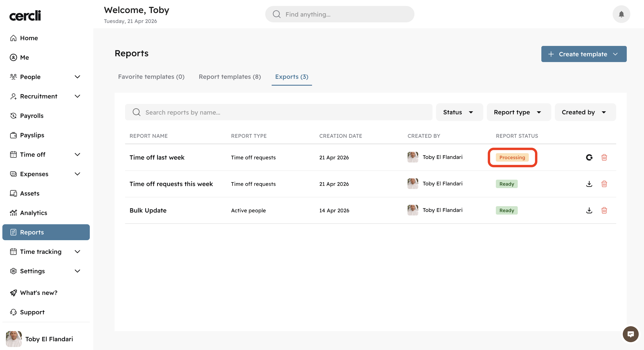The height and width of the screenshot is (350, 644).
Task: Open the chat support bubble
Action: (630, 334)
